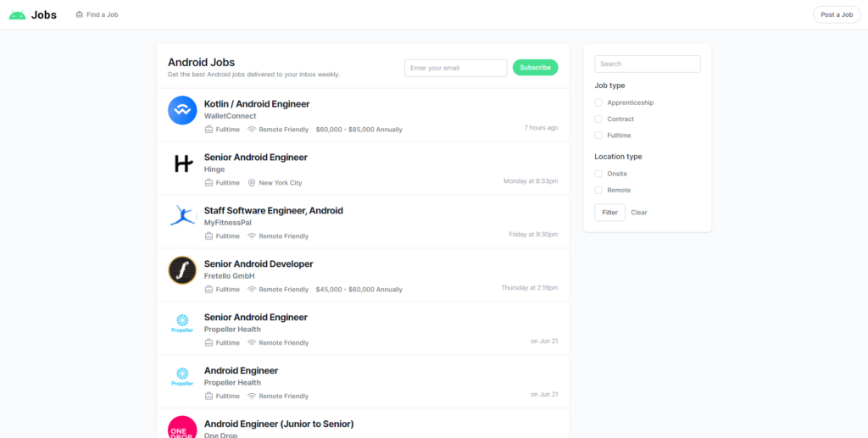Image resolution: width=868 pixels, height=438 pixels.
Task: Open the MyFitnessPal jumping figure logo
Action: (183, 216)
